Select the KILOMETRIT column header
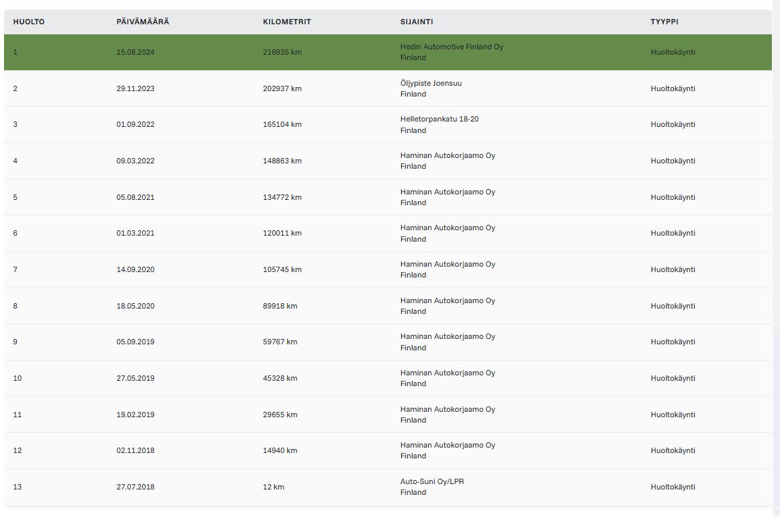The image size is (780, 532). pos(287,22)
